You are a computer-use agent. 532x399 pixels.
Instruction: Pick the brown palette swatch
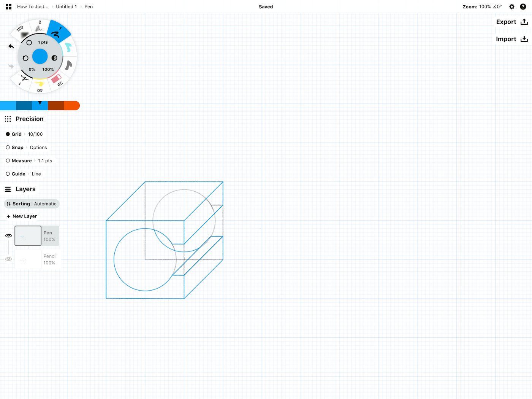pyautogui.click(x=56, y=106)
